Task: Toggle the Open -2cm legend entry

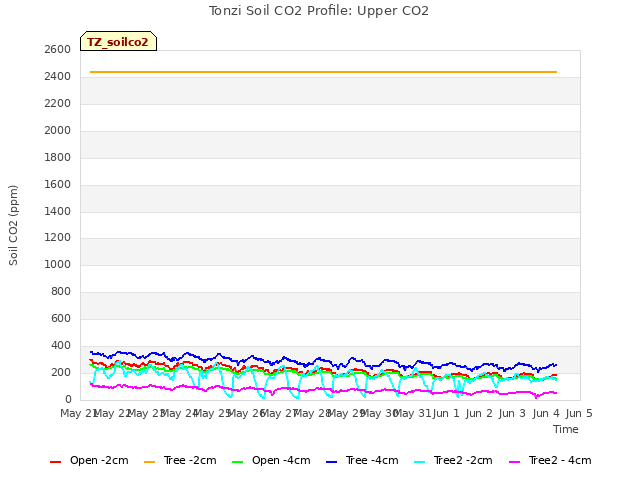Action: coord(89,461)
